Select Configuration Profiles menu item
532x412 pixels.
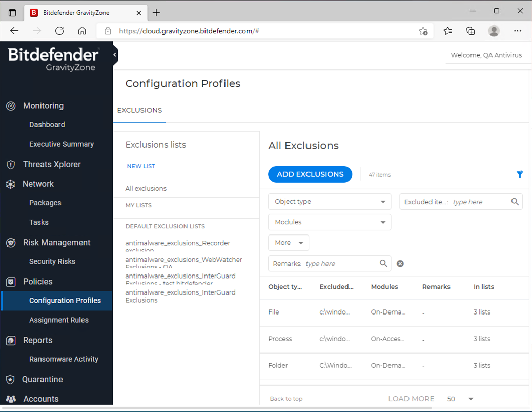point(57,301)
